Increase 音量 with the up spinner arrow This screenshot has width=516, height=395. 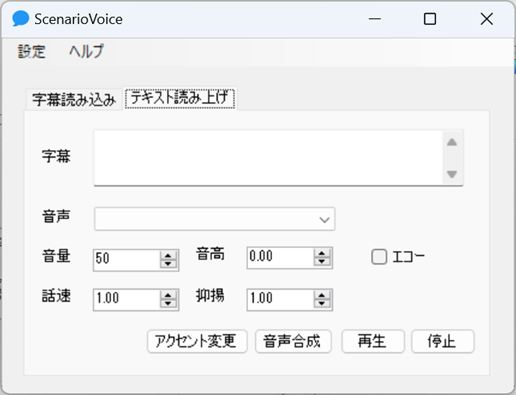(x=168, y=255)
